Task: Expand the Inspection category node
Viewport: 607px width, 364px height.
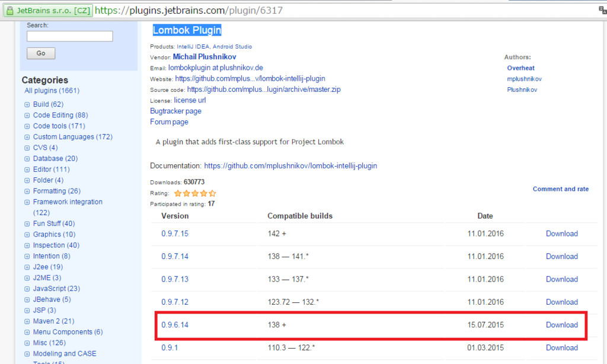Action: [27, 245]
